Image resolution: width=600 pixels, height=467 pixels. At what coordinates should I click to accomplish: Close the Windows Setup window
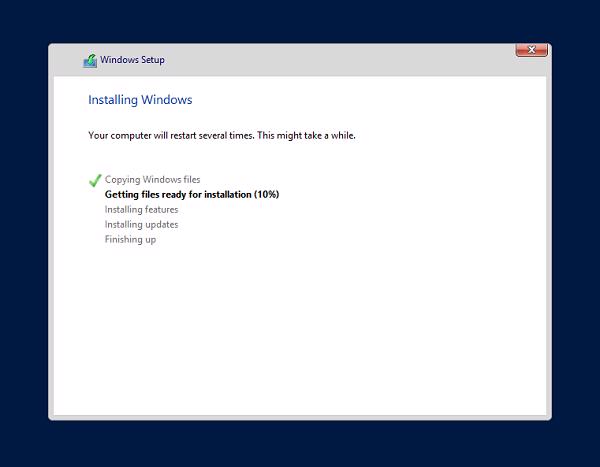pyautogui.click(x=530, y=50)
